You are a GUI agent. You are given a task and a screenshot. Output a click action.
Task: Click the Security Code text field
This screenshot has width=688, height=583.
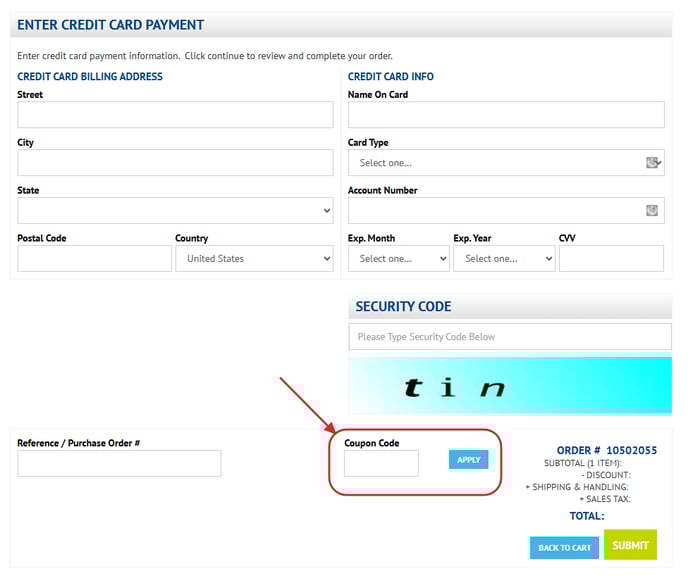pyautogui.click(x=510, y=337)
